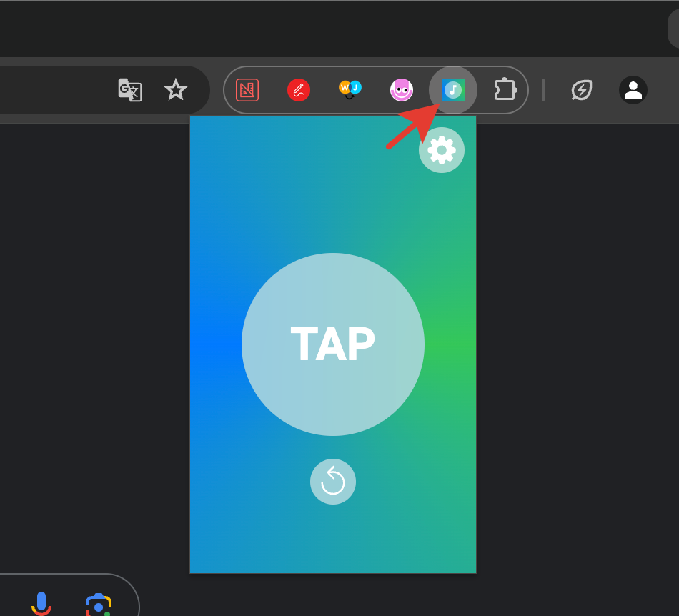The image size is (679, 616).
Task: Open the gear settings menu in the popup
Action: (441, 150)
